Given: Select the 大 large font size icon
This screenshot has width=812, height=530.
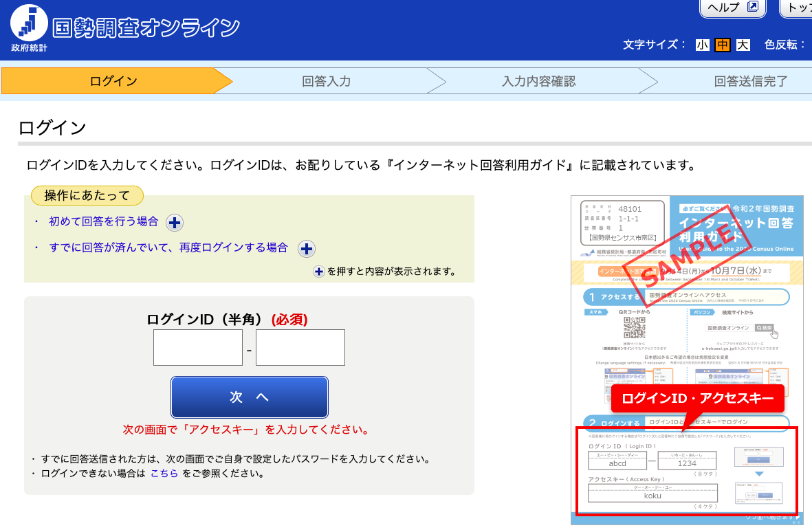Looking at the screenshot, I should click(743, 45).
